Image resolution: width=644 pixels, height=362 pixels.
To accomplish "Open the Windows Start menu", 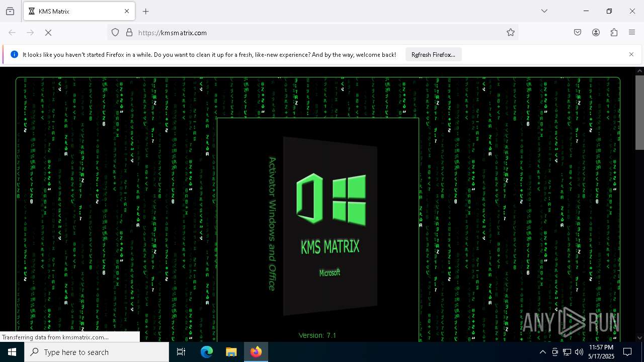I will [x=12, y=352].
